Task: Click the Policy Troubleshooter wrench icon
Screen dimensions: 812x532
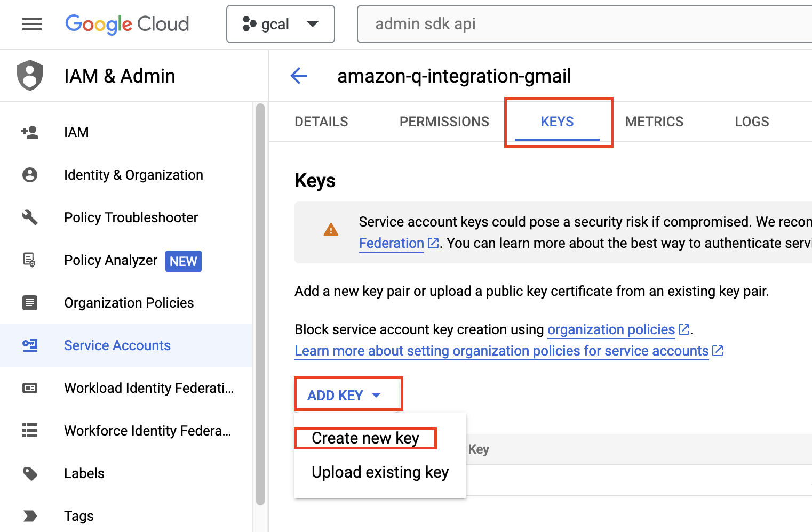Action: pos(30,217)
